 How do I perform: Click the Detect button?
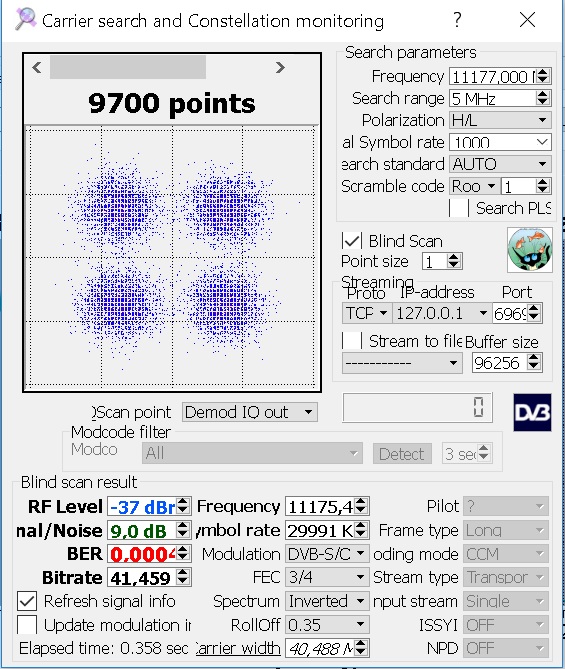click(402, 454)
